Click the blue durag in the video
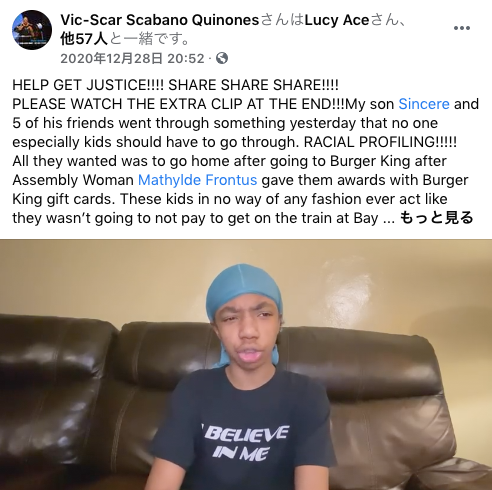Screen dimensions: 492x490 (x=244, y=290)
